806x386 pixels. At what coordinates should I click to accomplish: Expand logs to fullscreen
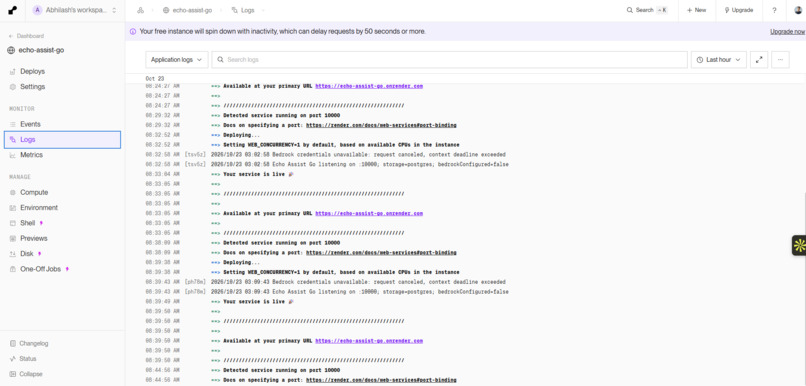pos(759,60)
